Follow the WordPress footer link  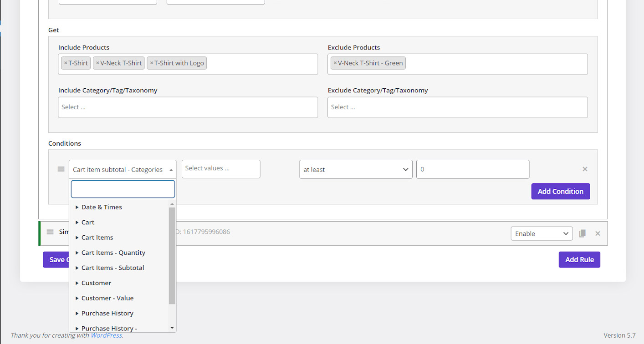[106, 335]
